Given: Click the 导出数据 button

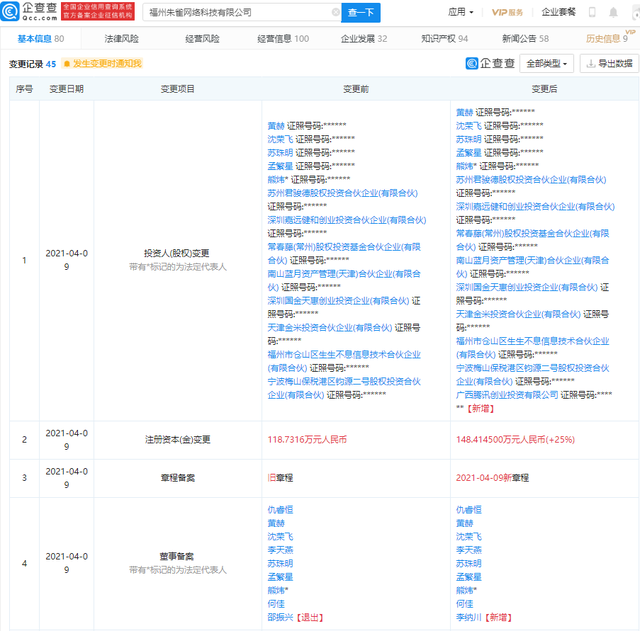Looking at the screenshot, I should (x=609, y=64).
